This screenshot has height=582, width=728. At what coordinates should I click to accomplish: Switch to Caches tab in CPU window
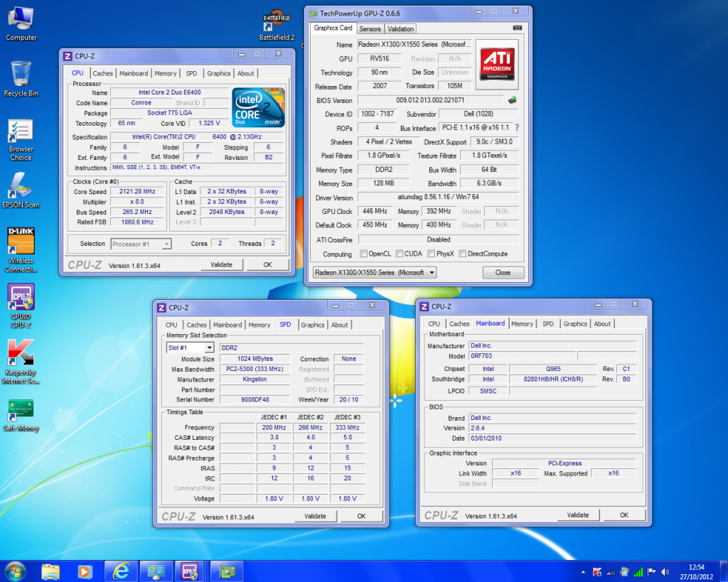click(x=102, y=73)
